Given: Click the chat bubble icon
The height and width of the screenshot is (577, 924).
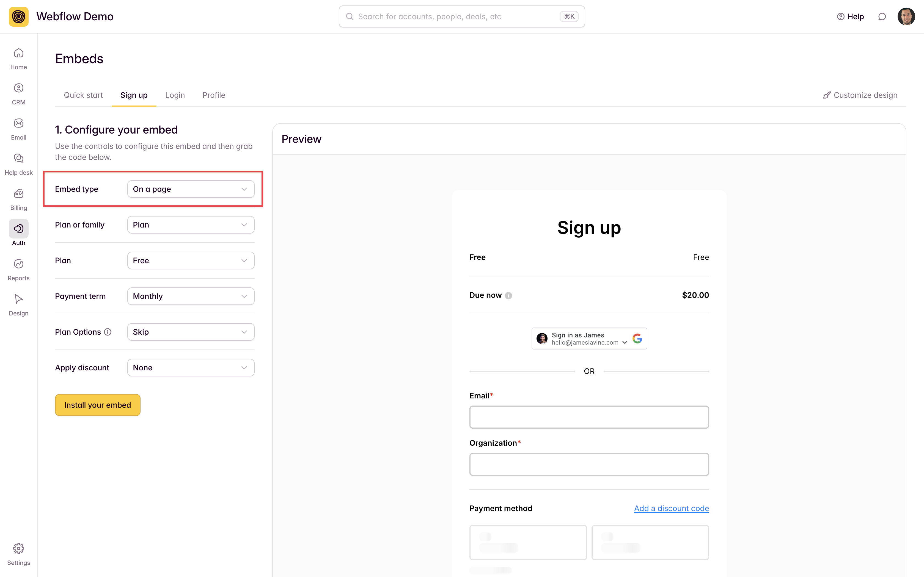Looking at the screenshot, I should [882, 16].
